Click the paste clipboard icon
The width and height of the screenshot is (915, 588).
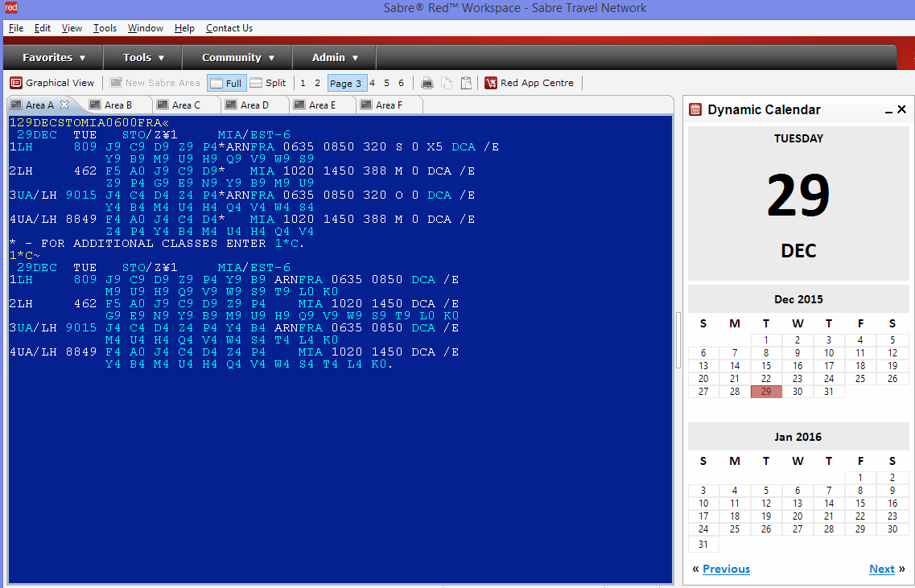(466, 83)
